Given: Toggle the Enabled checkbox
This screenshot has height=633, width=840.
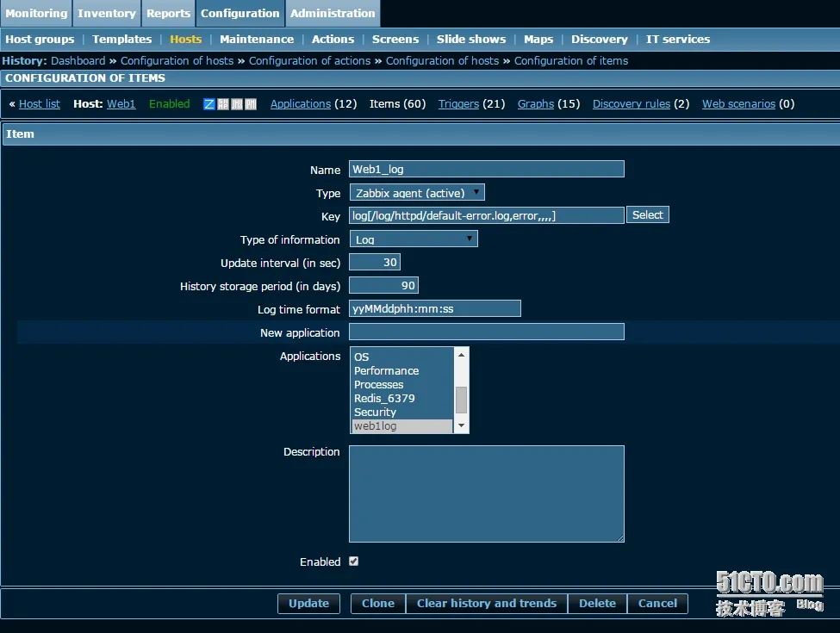Looking at the screenshot, I should tap(353, 562).
